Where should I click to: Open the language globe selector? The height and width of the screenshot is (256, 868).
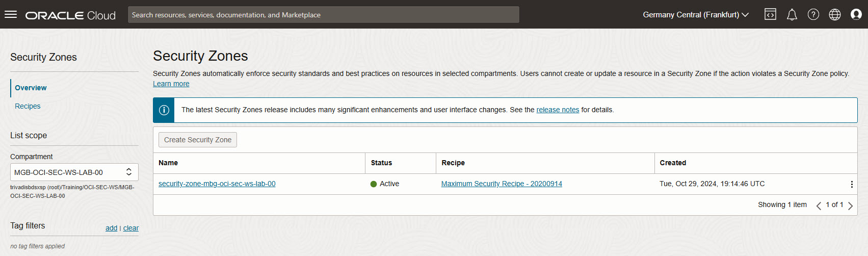(x=835, y=15)
